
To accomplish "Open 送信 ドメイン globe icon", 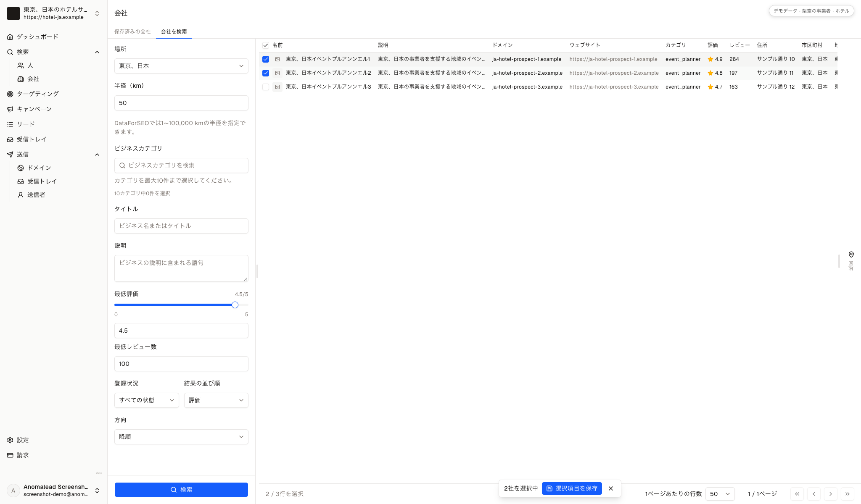I will point(21,168).
